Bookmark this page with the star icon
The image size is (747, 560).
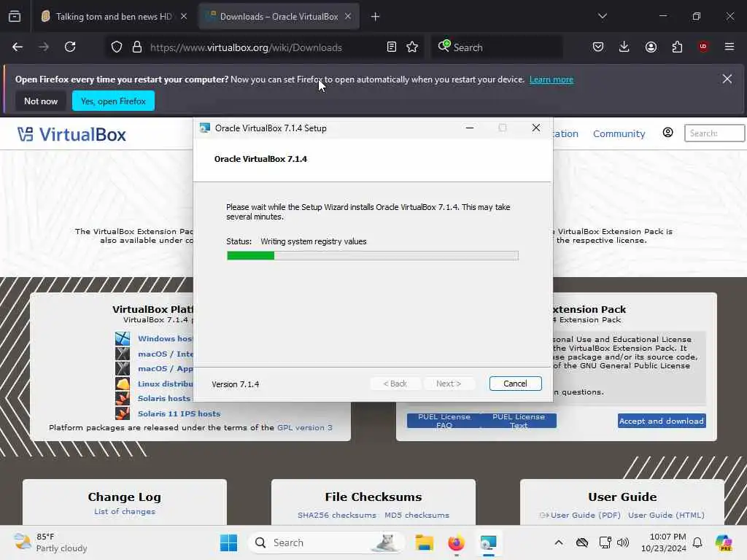(412, 47)
